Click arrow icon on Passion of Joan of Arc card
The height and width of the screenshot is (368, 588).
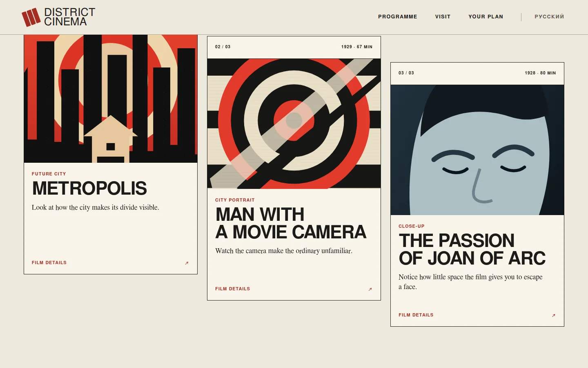(x=554, y=315)
